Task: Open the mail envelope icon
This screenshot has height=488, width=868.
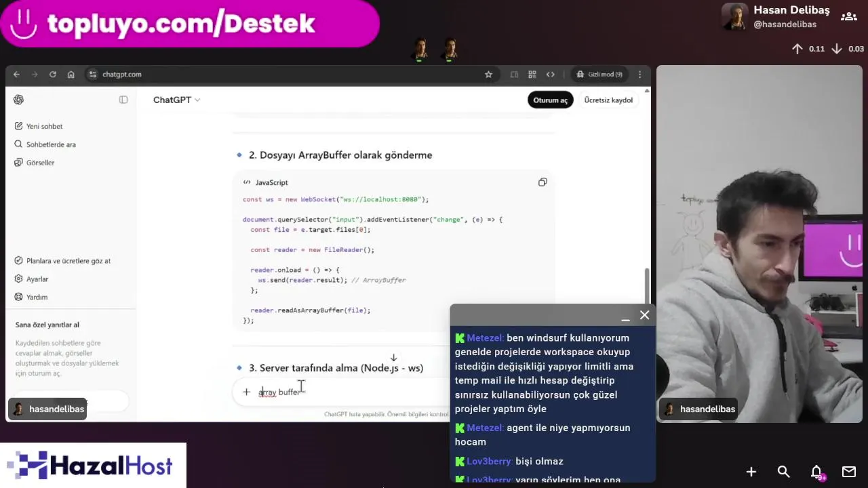Action: 849,472
